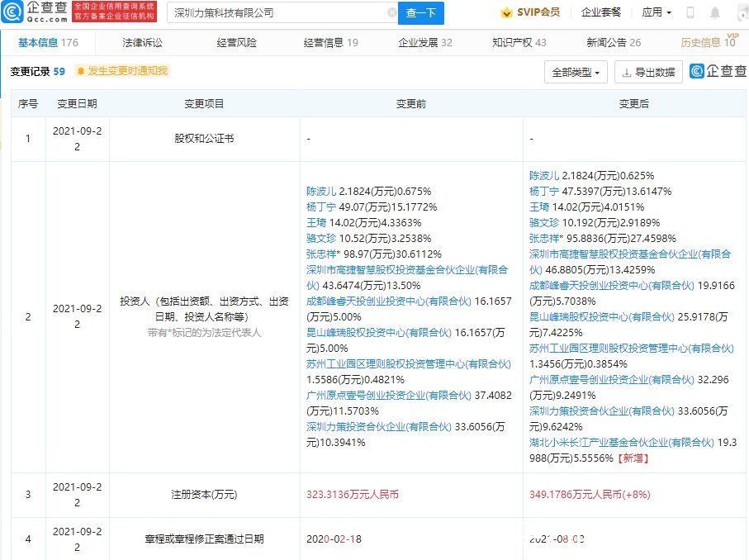Open 张忠祥 link in 变更前 column
The image size is (749, 560).
[x=321, y=254]
